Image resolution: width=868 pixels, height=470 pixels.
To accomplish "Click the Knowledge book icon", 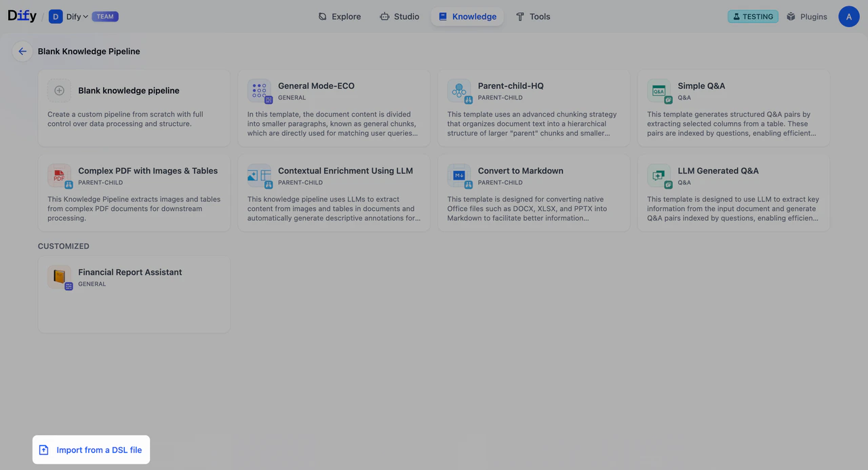I will click(443, 16).
